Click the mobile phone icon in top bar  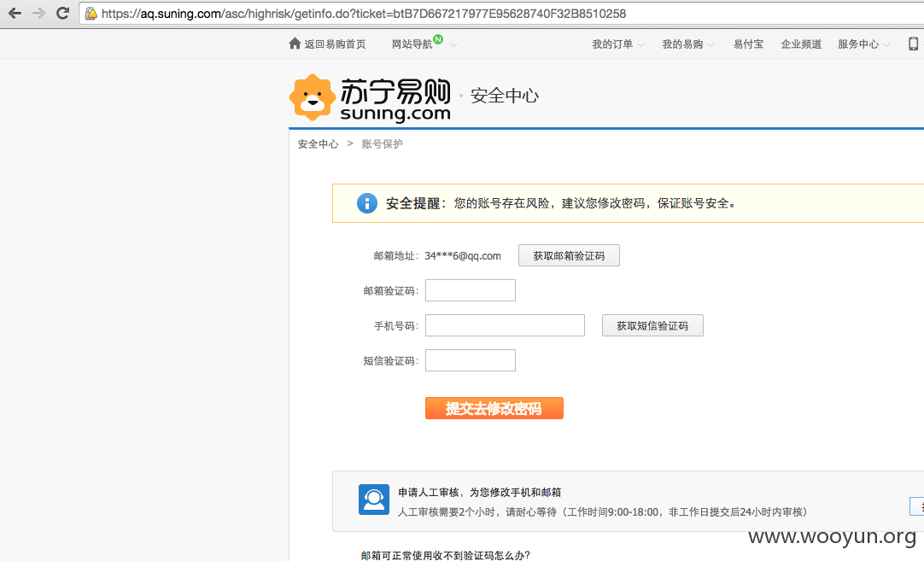pyautogui.click(x=914, y=44)
